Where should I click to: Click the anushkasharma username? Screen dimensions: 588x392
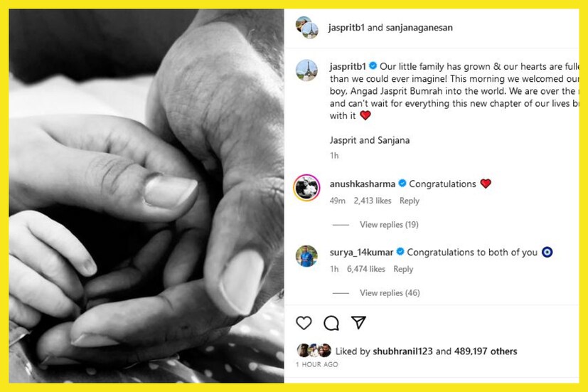pyautogui.click(x=362, y=184)
